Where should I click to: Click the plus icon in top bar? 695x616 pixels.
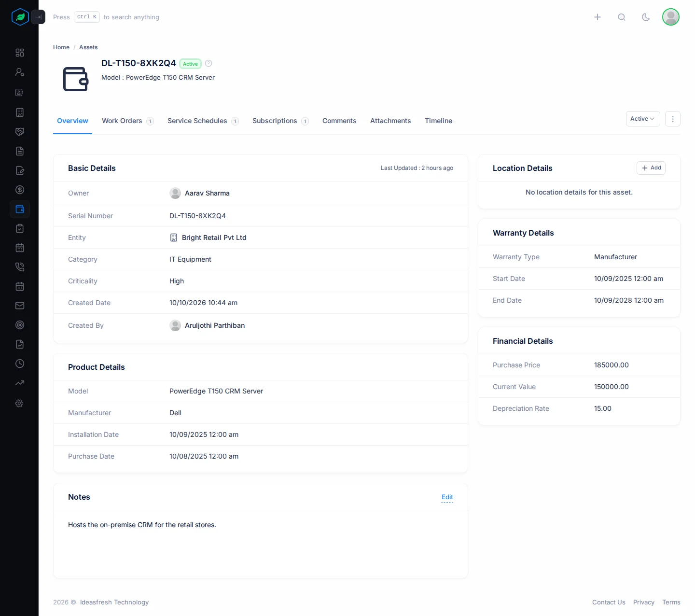pos(598,17)
